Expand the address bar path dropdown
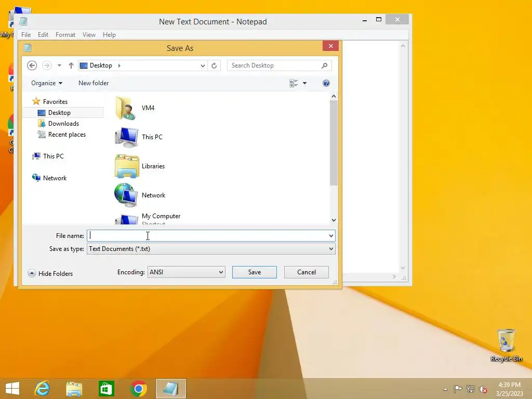 [203, 65]
